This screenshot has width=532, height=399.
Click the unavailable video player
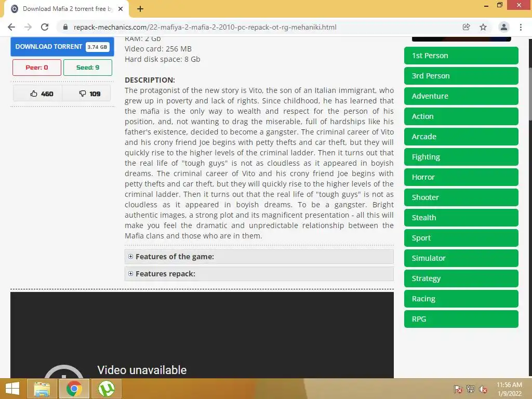tap(202, 335)
